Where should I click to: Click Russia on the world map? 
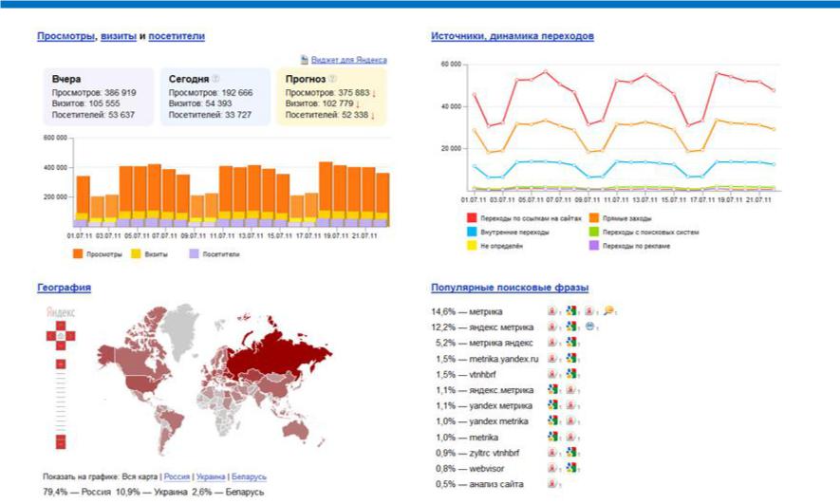(278, 353)
